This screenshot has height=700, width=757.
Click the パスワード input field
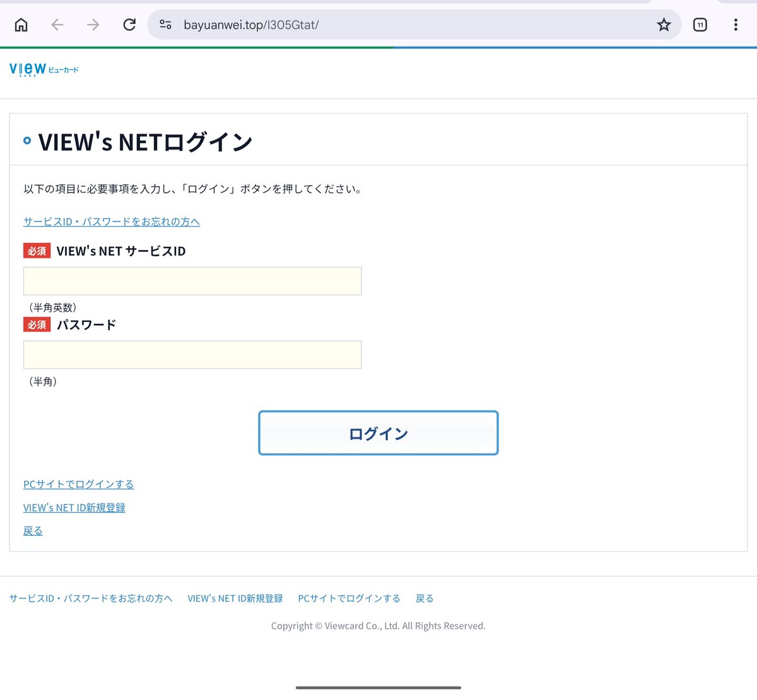point(192,355)
